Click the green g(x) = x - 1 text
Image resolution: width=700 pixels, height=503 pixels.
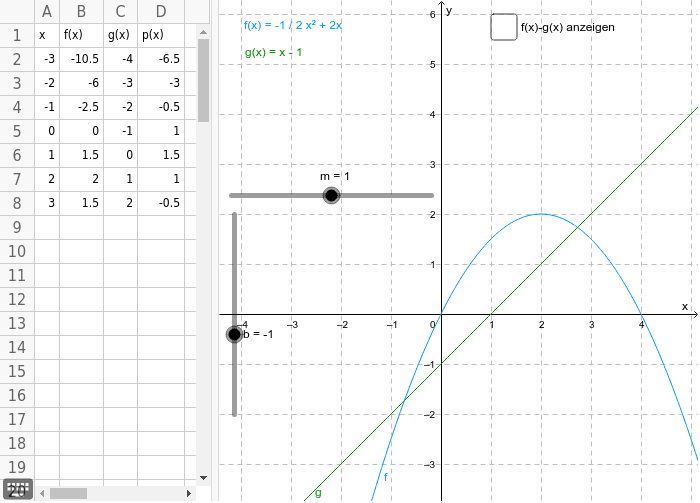tap(273, 53)
